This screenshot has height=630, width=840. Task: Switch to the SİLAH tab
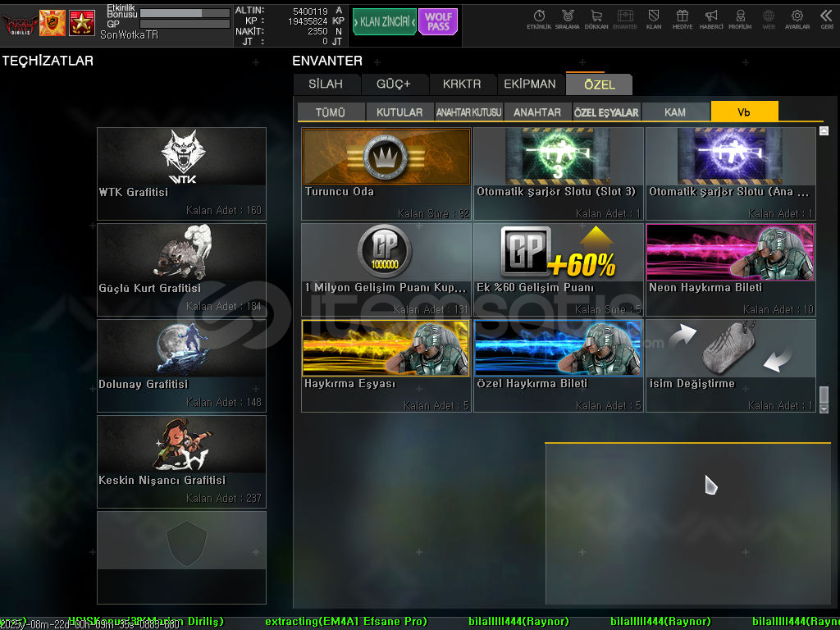(x=326, y=84)
